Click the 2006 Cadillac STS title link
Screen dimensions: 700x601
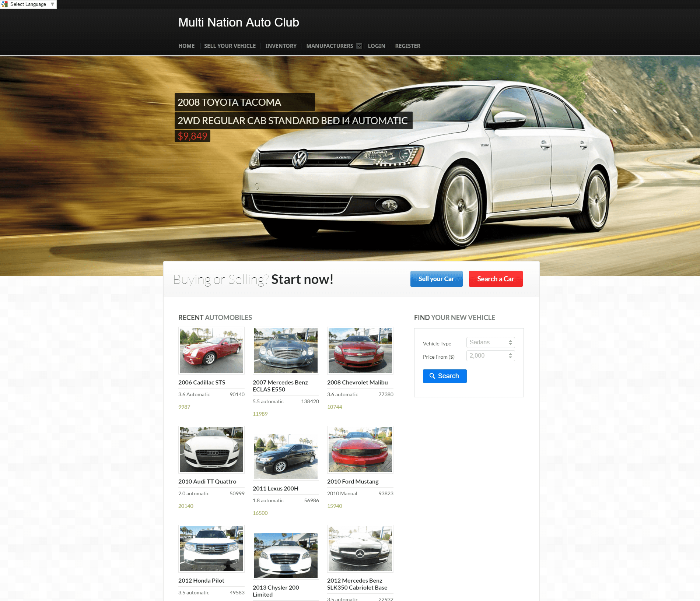pos(202,383)
